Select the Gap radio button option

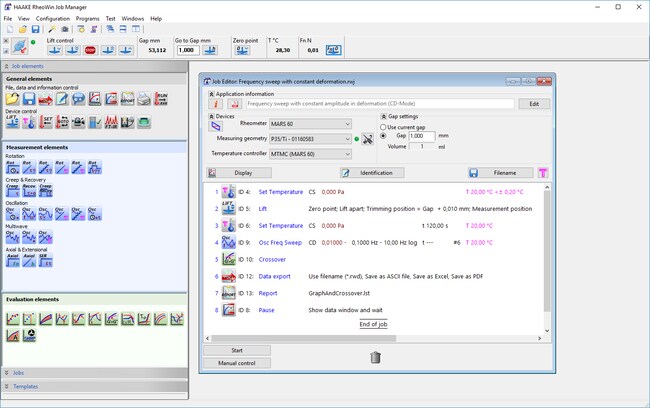[382, 135]
